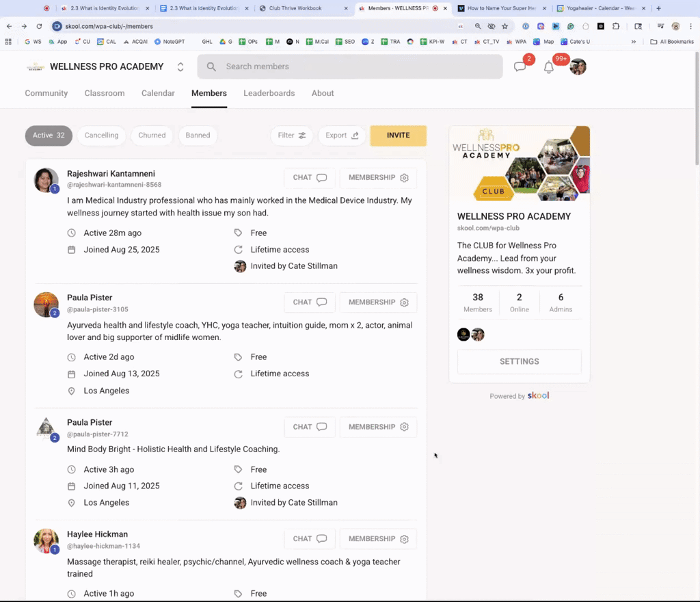The height and width of the screenshot is (602, 700).
Task: Open the Leaderboards tab
Action: 269,93
